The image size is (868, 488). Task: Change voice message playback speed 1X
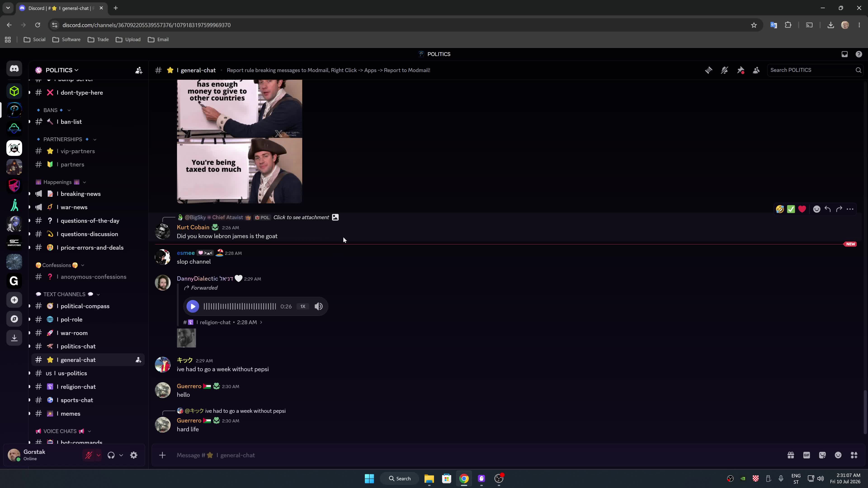tap(303, 307)
